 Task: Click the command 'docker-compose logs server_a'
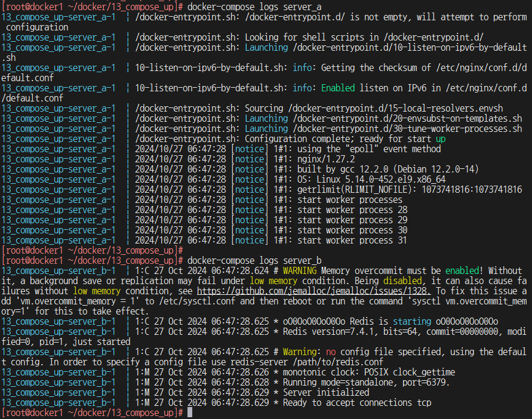click(x=254, y=7)
